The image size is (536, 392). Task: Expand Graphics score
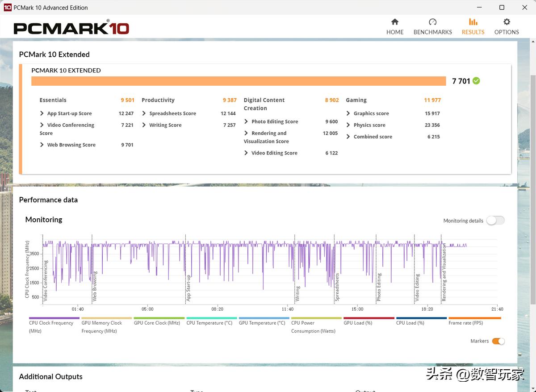point(348,113)
